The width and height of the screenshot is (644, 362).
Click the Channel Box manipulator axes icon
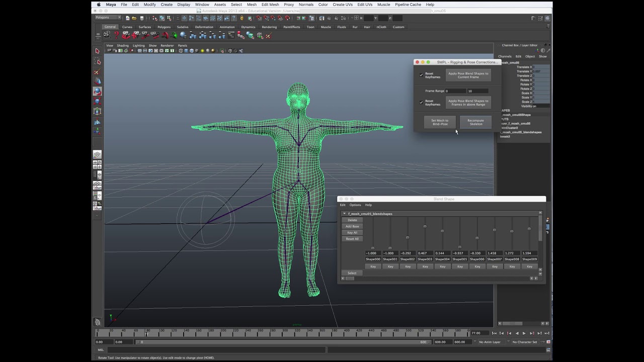click(537, 50)
